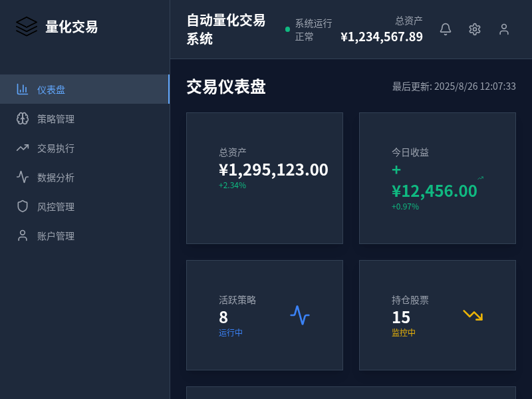Image resolution: width=532 pixels, height=399 pixels.
Task: Click blue 运行中 status text
Action: tap(231, 332)
